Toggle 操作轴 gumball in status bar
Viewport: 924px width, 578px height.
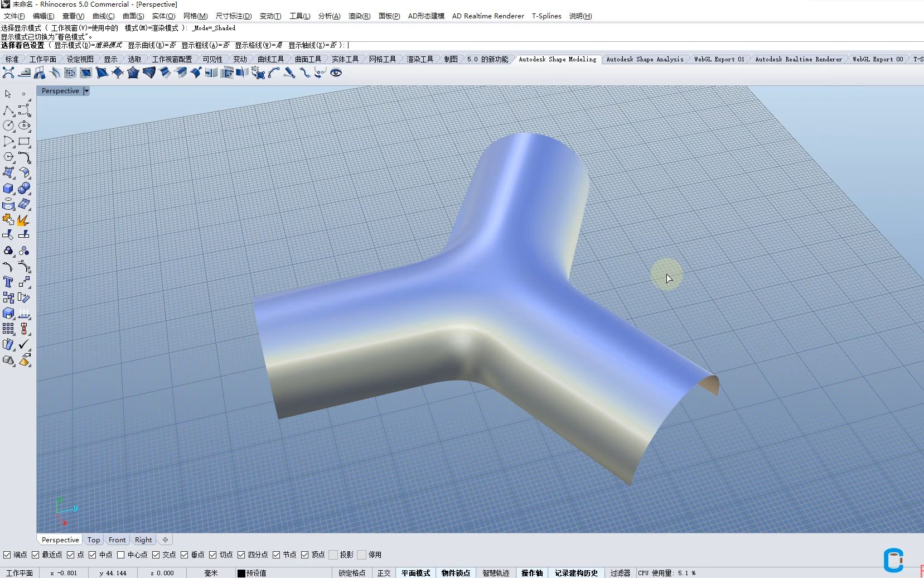(x=533, y=573)
